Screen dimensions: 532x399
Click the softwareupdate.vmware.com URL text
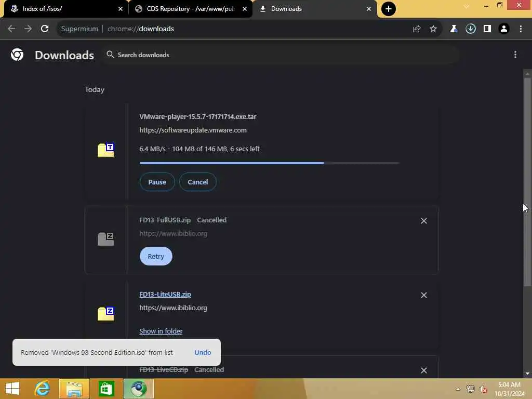pos(193,130)
